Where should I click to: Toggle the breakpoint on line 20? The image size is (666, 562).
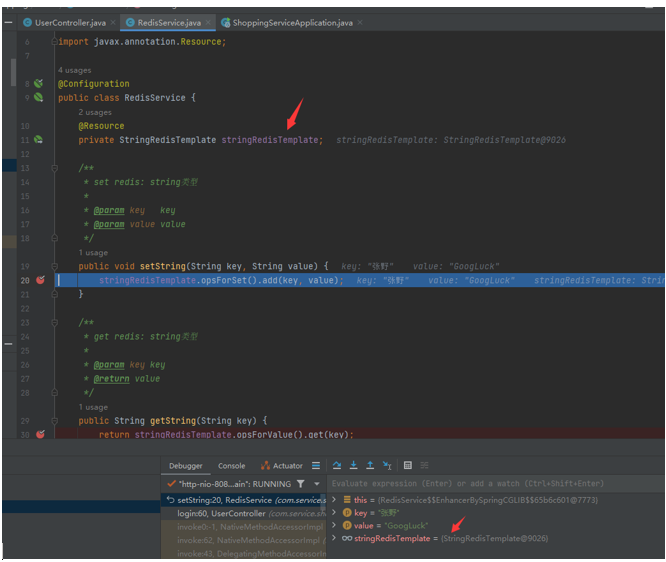click(40, 280)
